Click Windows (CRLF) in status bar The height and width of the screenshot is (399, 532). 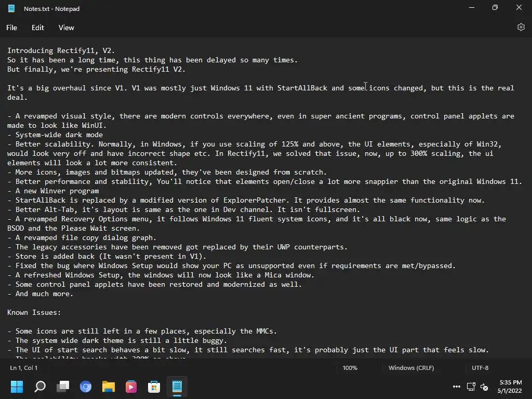pos(411,368)
